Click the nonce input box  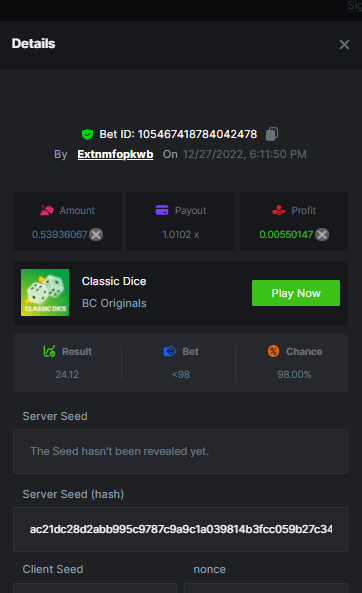point(266,588)
